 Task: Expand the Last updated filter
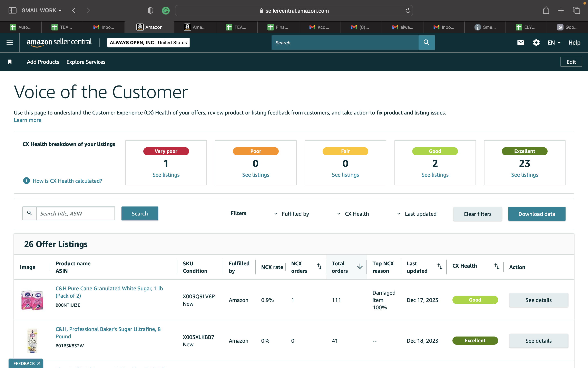point(417,214)
